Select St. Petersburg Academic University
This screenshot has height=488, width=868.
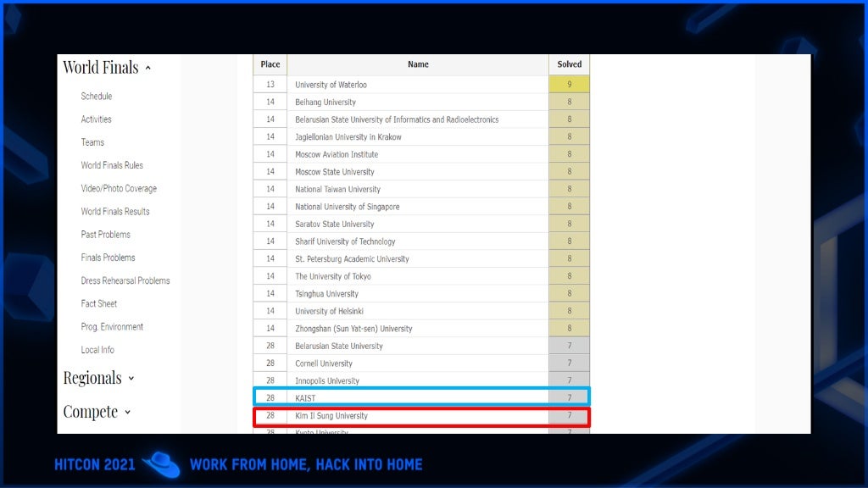tap(352, 259)
